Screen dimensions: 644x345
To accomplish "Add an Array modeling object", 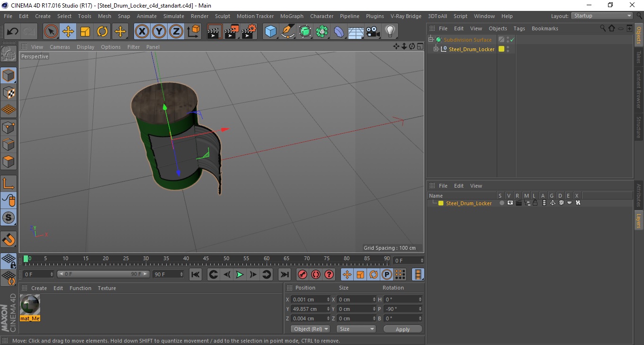I will point(322,32).
